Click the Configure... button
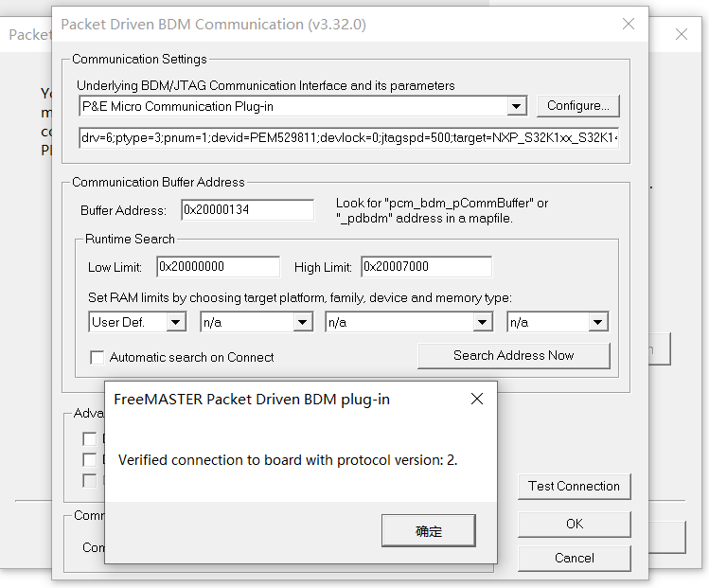 pyautogui.click(x=577, y=106)
